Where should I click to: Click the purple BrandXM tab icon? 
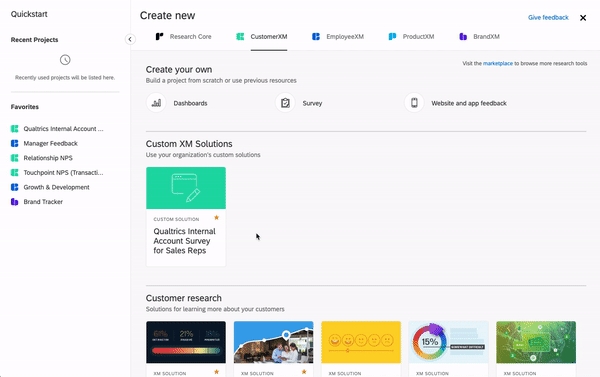click(x=463, y=36)
